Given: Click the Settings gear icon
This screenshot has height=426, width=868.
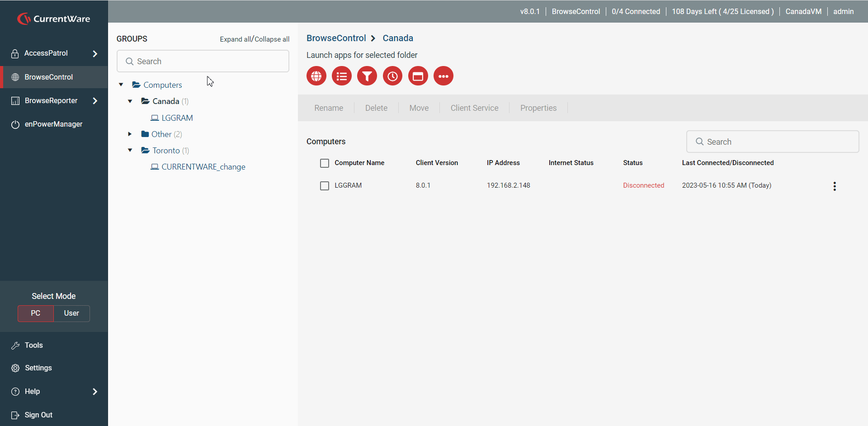Looking at the screenshot, I should [x=15, y=368].
